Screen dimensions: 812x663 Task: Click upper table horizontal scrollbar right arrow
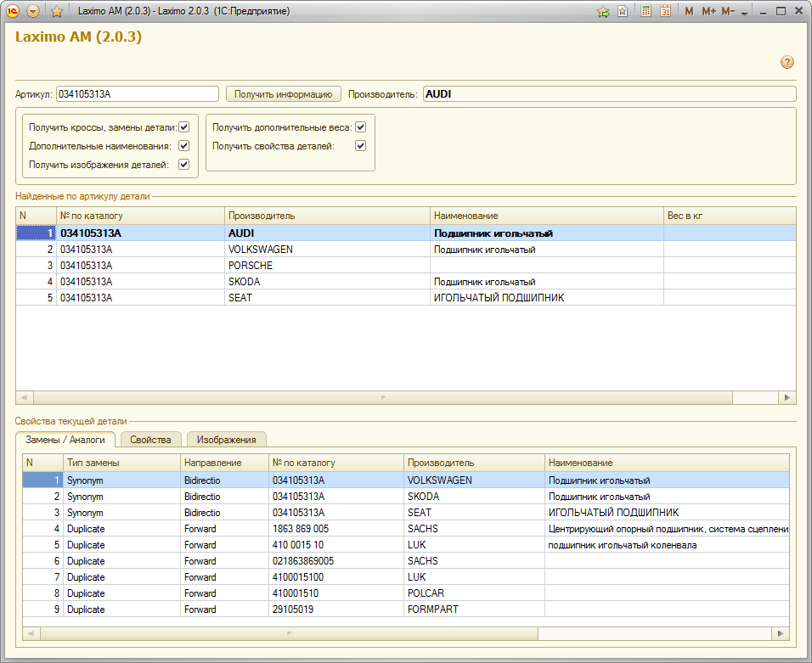click(787, 397)
